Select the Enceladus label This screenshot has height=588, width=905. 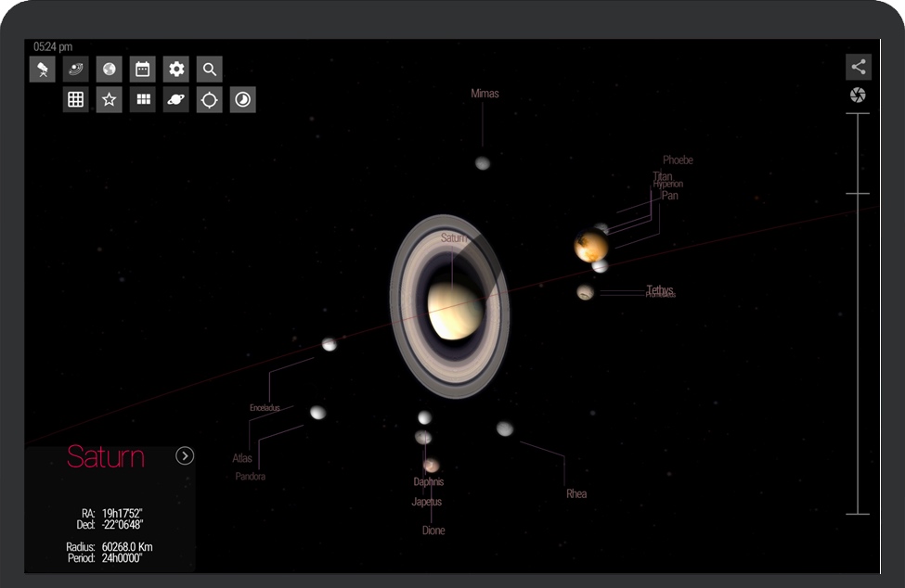pos(265,407)
